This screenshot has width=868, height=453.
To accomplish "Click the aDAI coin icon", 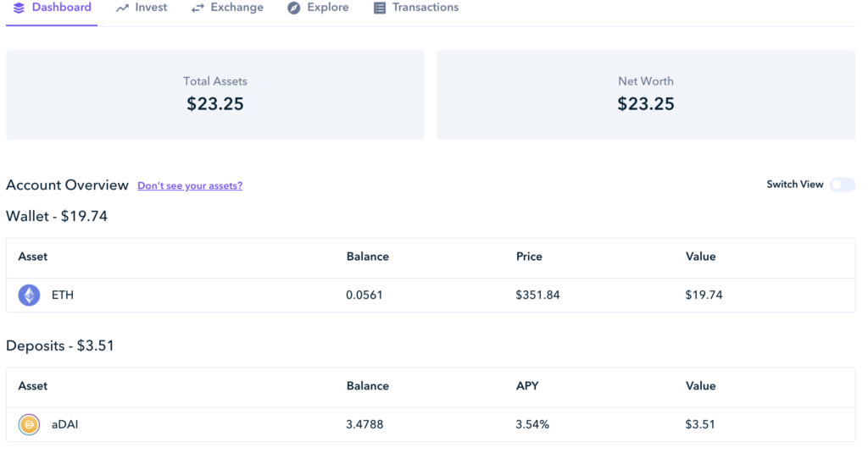I will coord(29,424).
